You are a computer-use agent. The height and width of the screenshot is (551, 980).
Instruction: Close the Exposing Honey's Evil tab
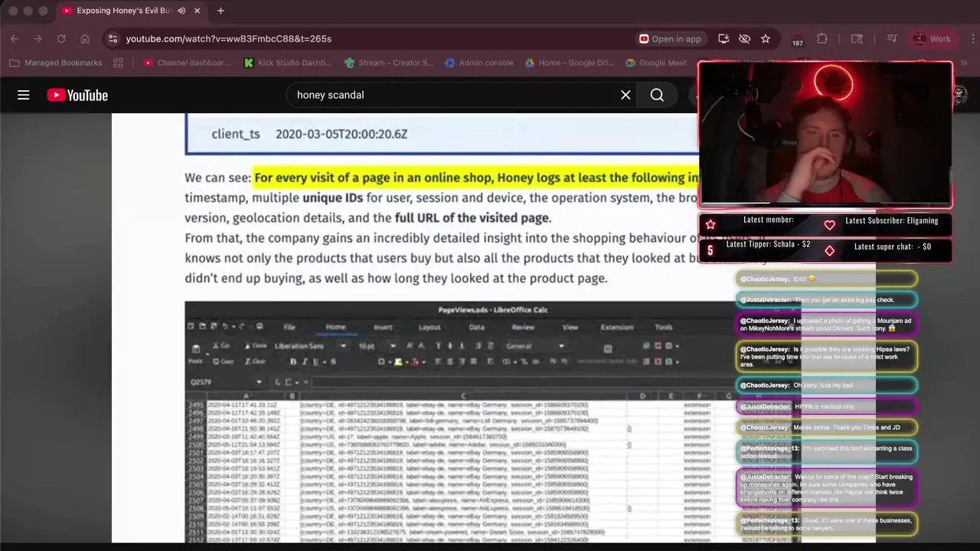coord(197,11)
